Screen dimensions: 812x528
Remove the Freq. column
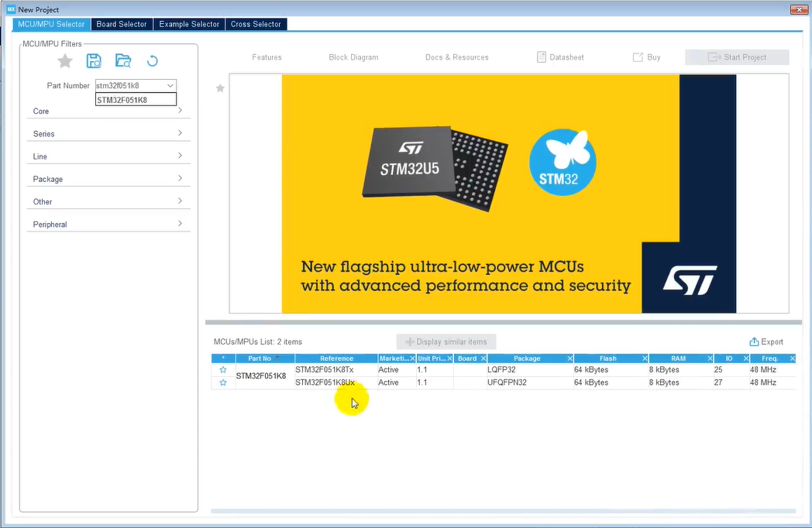pyautogui.click(x=792, y=358)
